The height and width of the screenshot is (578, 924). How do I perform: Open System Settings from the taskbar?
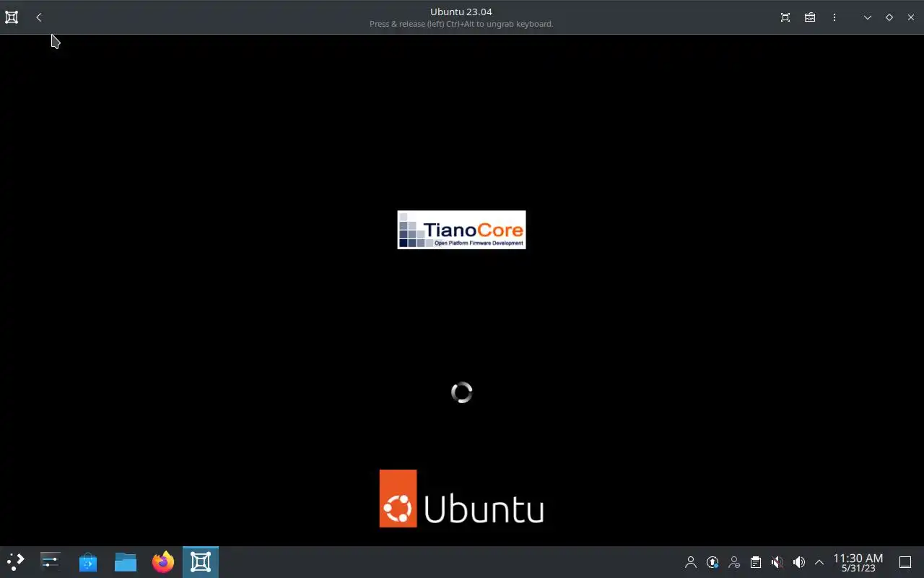pos(51,562)
